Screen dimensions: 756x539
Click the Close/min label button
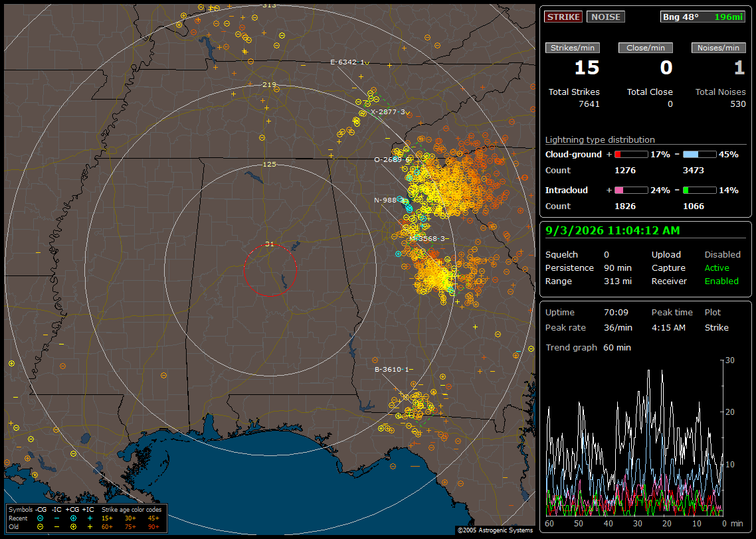pyautogui.click(x=646, y=48)
